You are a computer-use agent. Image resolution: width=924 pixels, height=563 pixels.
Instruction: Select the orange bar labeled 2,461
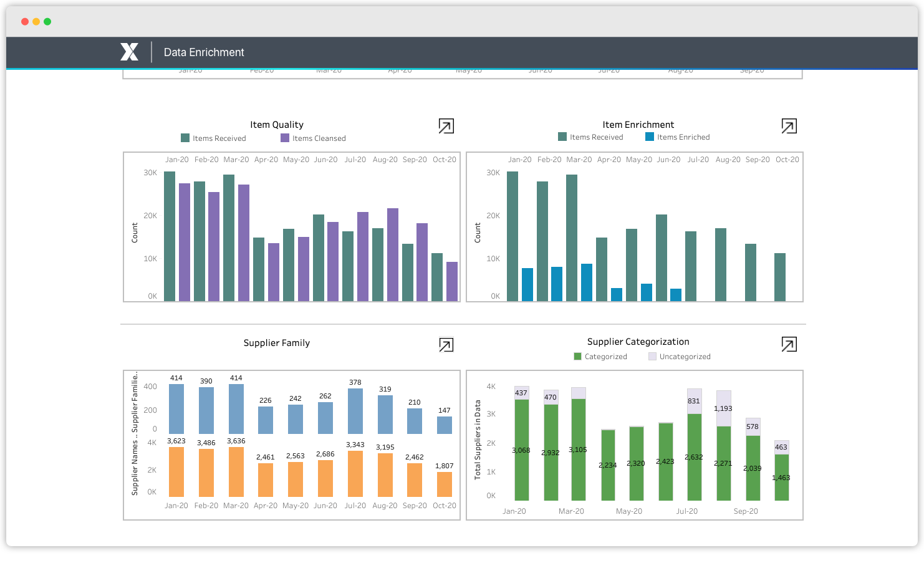click(x=266, y=480)
